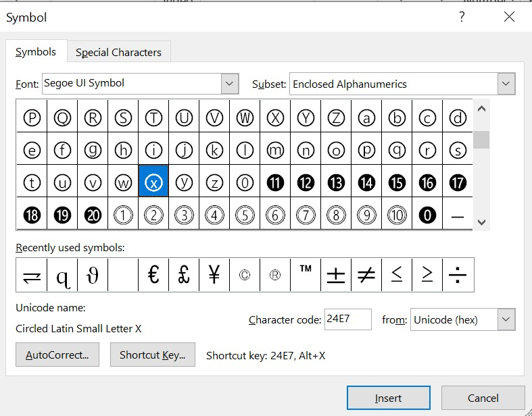The width and height of the screenshot is (532, 416).
Task: Select the Euro sign in recent symbols
Action: pos(153,275)
